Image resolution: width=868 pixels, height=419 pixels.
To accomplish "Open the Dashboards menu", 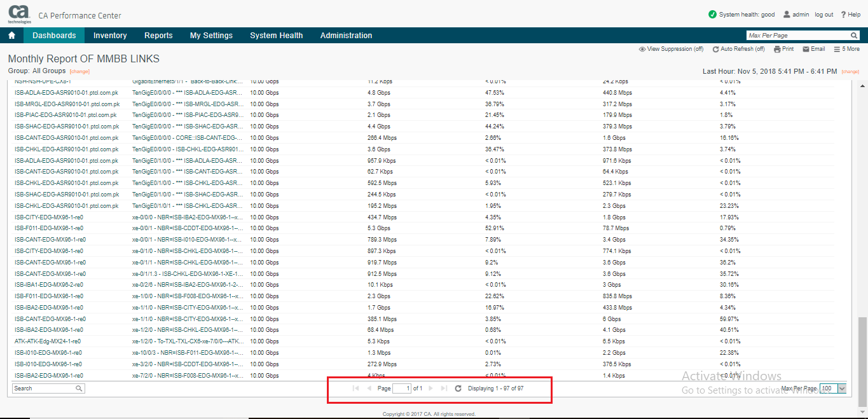I will 54,36.
